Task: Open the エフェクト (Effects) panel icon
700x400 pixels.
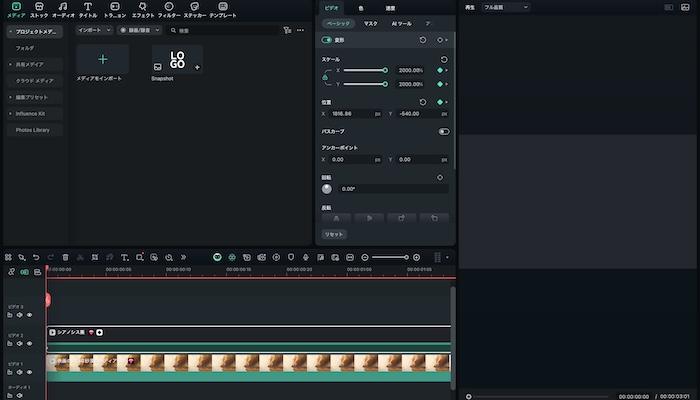Action: [x=142, y=7]
